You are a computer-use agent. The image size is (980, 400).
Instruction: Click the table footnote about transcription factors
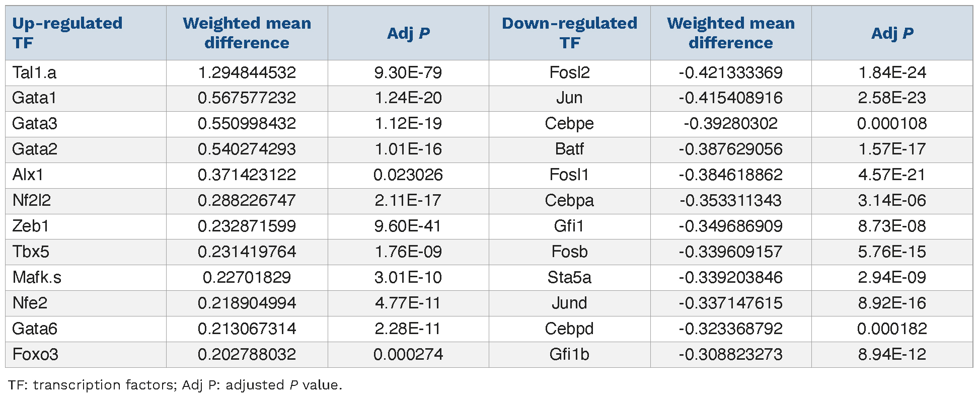(x=175, y=385)
